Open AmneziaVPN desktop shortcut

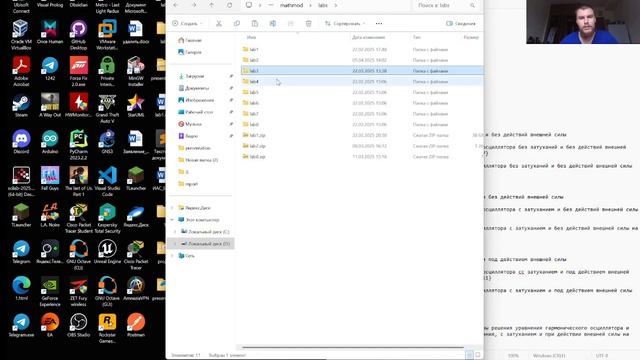pos(136,288)
